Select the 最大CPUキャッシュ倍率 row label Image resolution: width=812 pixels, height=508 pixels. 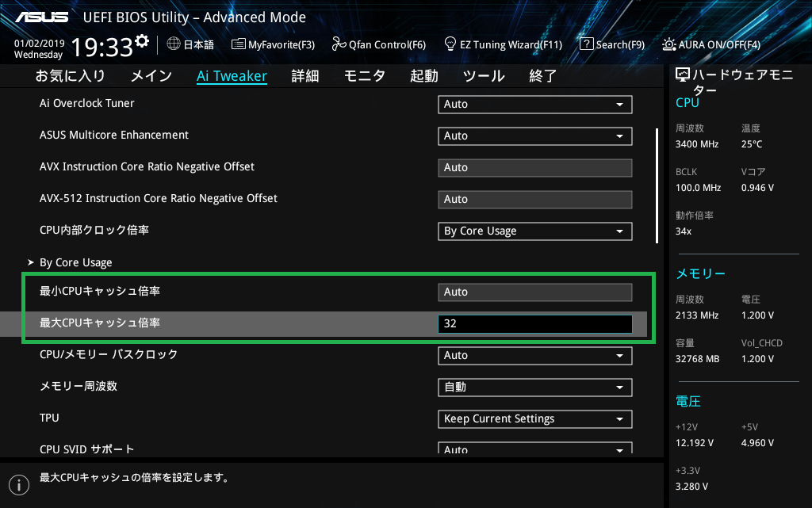[100, 323]
